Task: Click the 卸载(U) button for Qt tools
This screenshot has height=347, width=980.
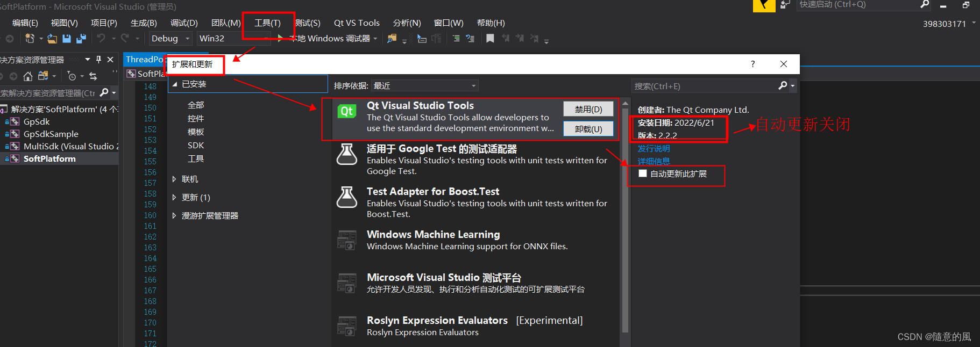Action: click(588, 129)
